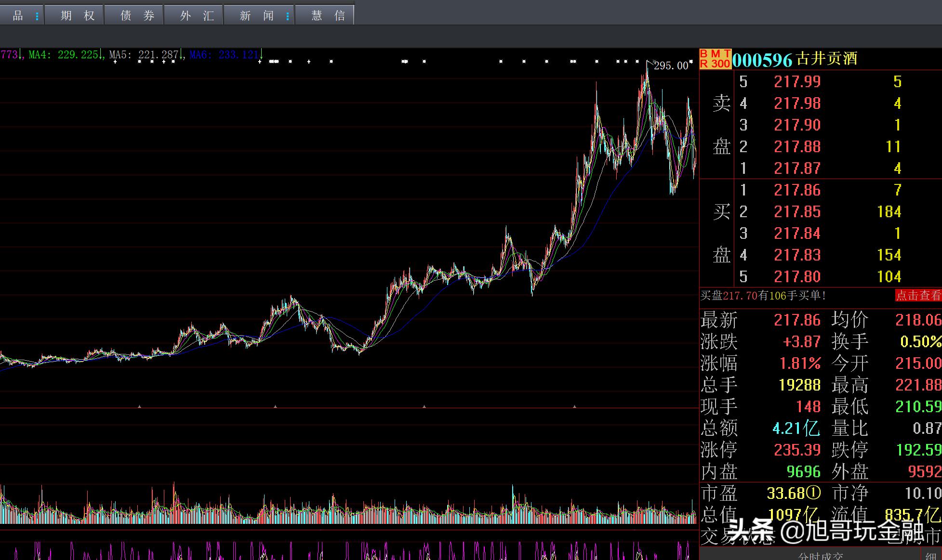Viewport: 942px width, 560px height.
Task: Click the 点击查看 red button
Action: [x=918, y=295]
